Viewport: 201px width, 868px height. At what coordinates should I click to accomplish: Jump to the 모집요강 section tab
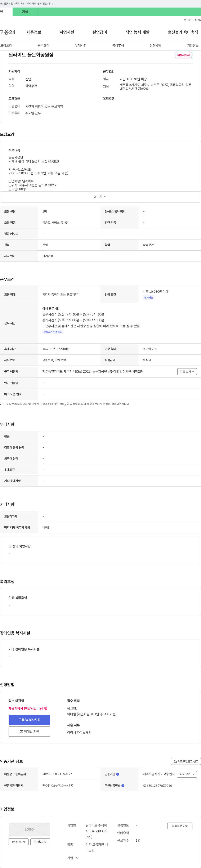point(6,45)
